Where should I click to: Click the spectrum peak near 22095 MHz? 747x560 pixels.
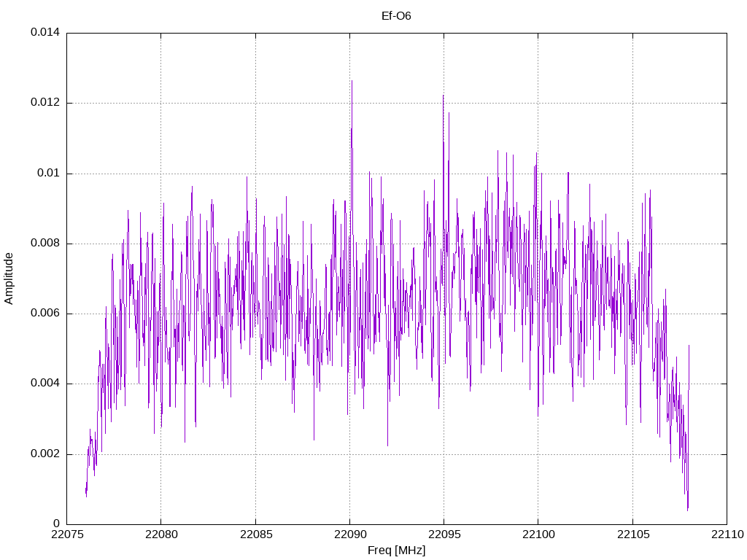click(x=443, y=97)
